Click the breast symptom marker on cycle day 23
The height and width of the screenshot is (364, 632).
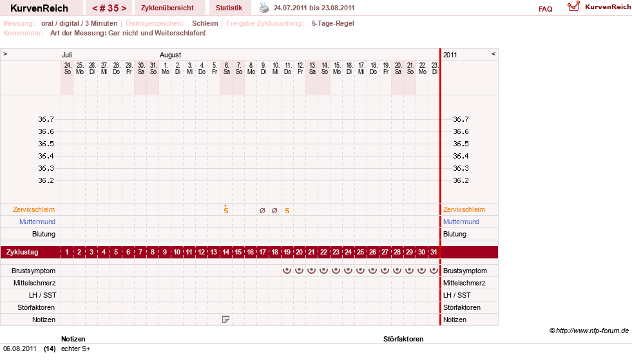click(x=336, y=270)
